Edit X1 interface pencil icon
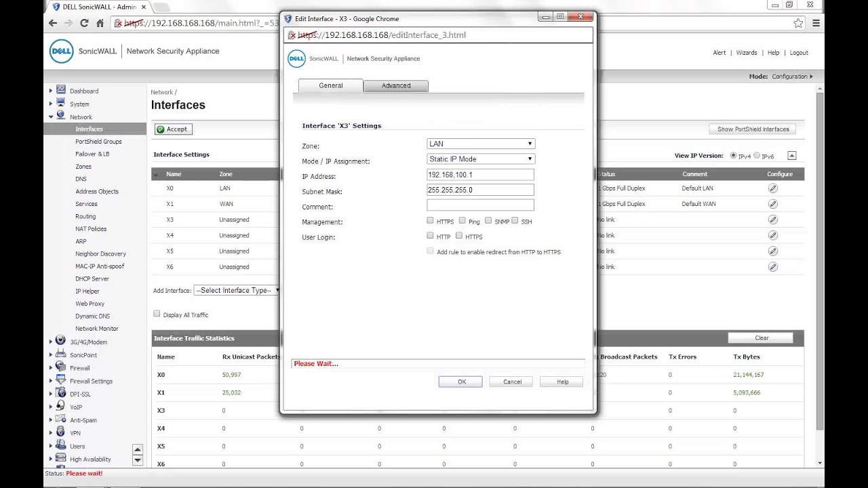The image size is (868, 488). tap(772, 204)
